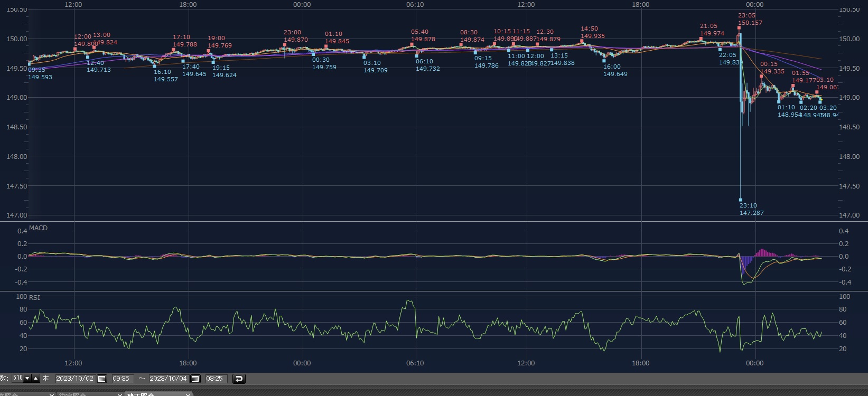Screen dimensions: 868x396
Task: Select the 23:05 high marker at 150.157
Action: click(x=739, y=27)
